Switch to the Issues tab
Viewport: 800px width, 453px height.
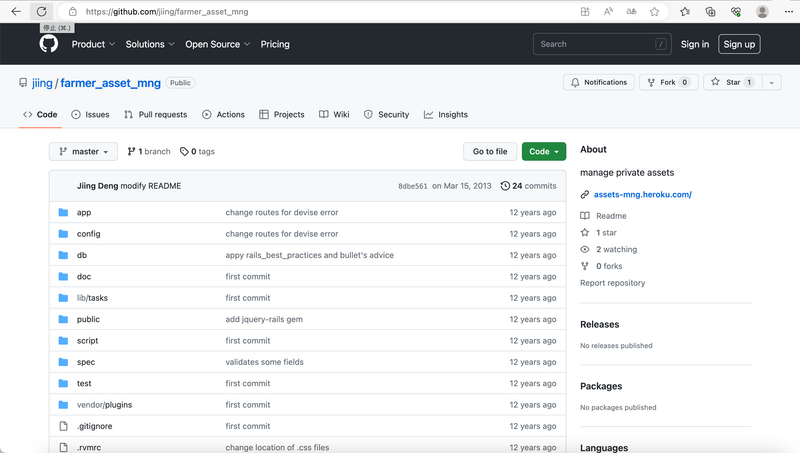(x=90, y=115)
